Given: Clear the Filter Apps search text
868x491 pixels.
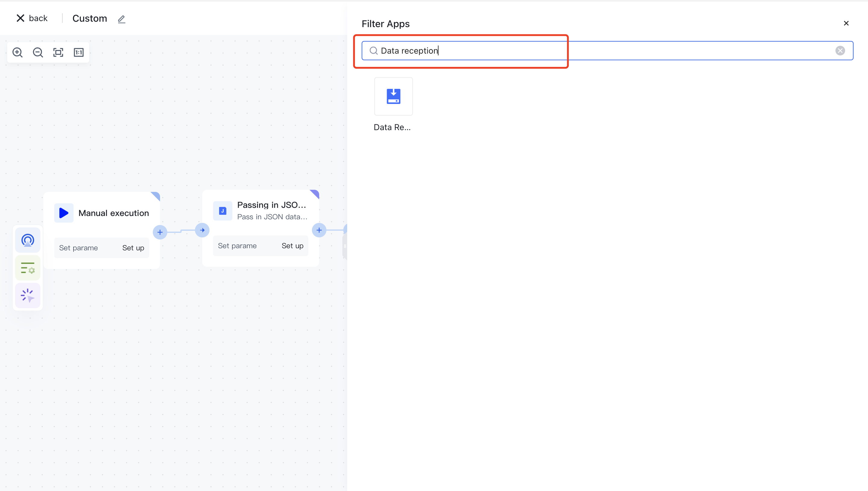Looking at the screenshot, I should coord(840,51).
